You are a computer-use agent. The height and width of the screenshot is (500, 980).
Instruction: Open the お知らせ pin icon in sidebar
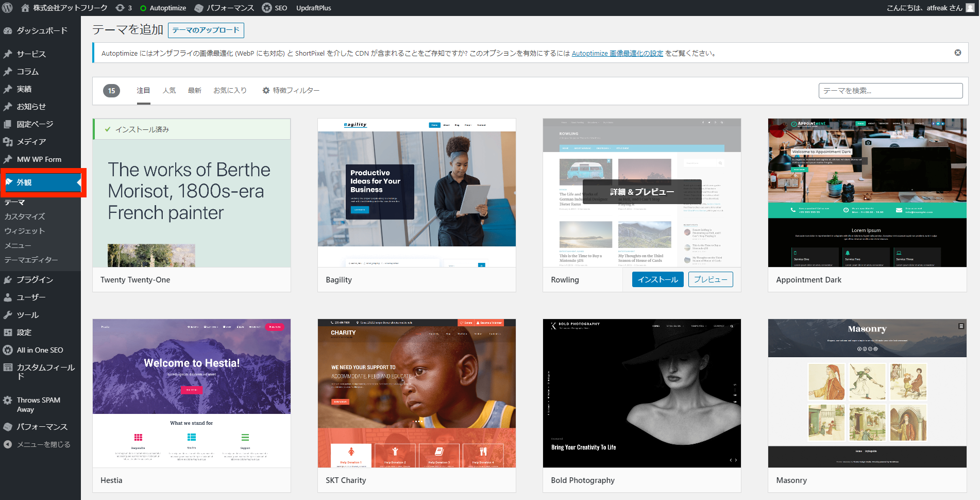[x=8, y=107]
